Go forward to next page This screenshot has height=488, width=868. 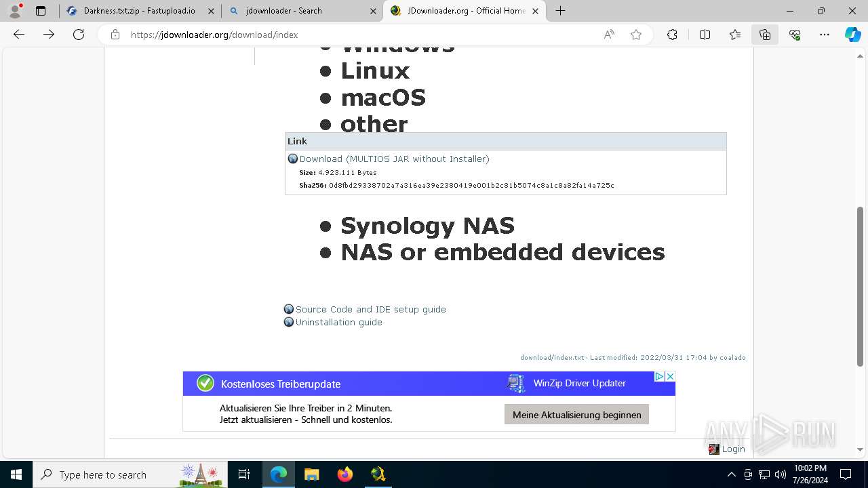pos(49,35)
